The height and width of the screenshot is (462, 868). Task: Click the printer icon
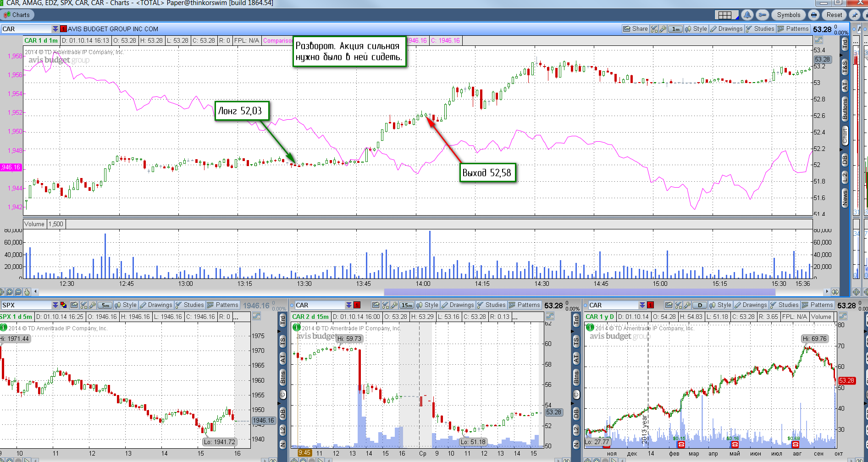pos(814,15)
